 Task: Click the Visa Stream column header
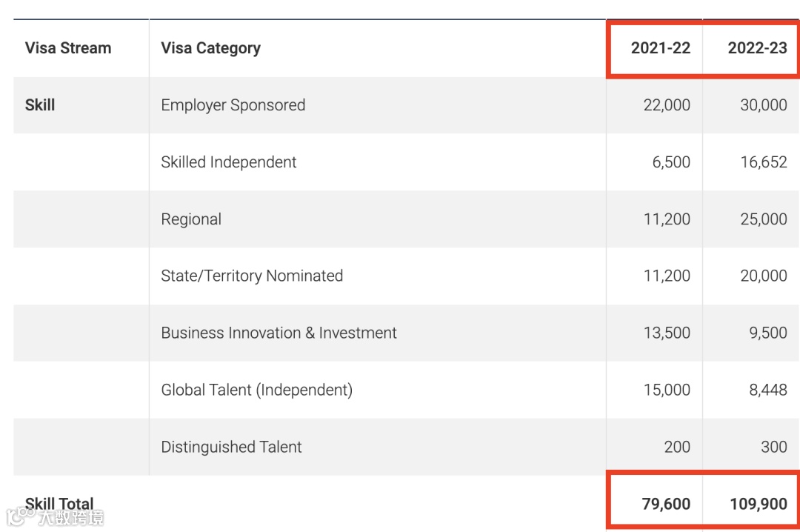coord(68,48)
